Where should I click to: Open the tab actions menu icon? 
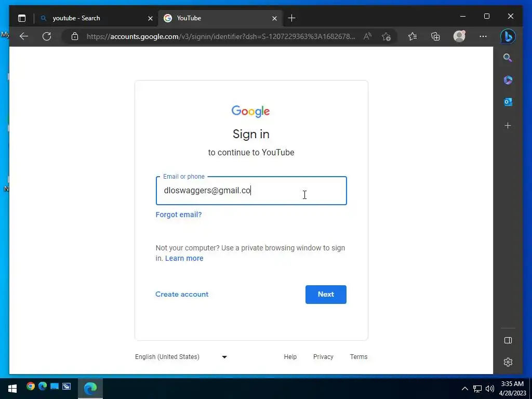(22, 18)
